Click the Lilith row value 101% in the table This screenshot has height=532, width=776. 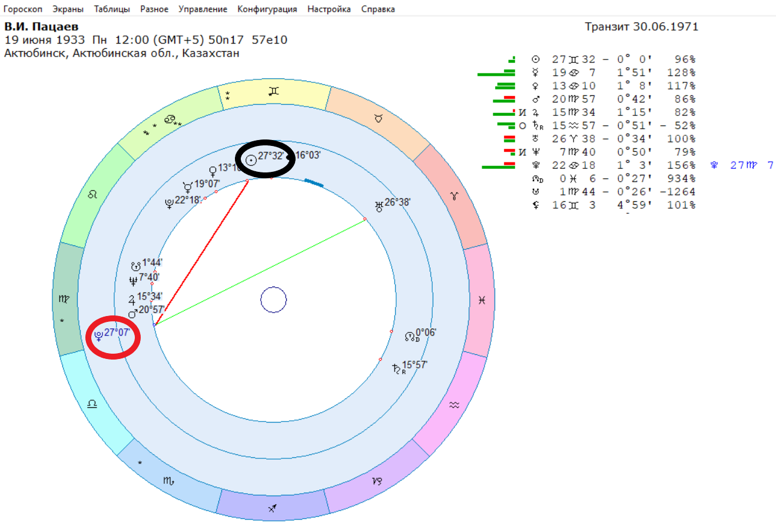(681, 205)
